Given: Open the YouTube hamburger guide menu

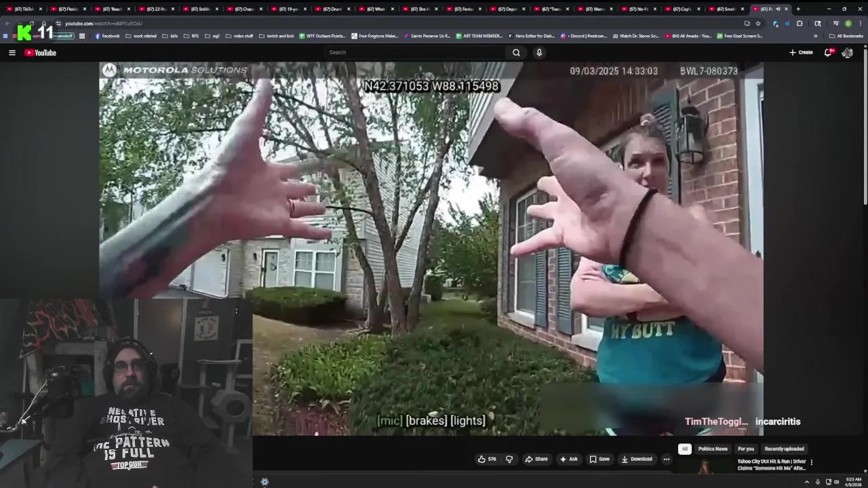Looking at the screenshot, I should tap(12, 52).
